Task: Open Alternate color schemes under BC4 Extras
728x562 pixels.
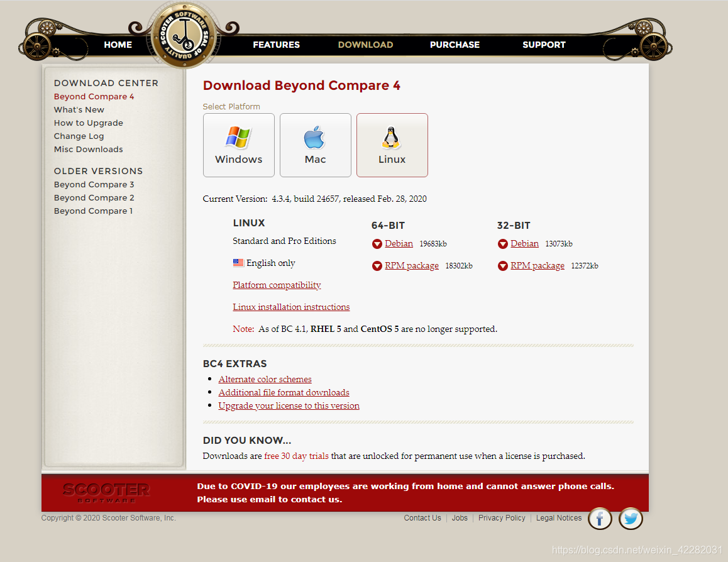Action: (265, 379)
